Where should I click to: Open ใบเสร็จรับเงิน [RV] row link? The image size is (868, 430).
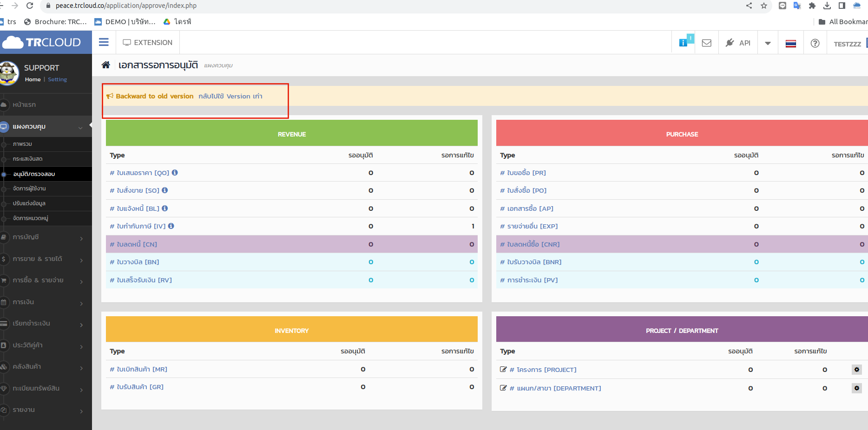[x=141, y=280]
